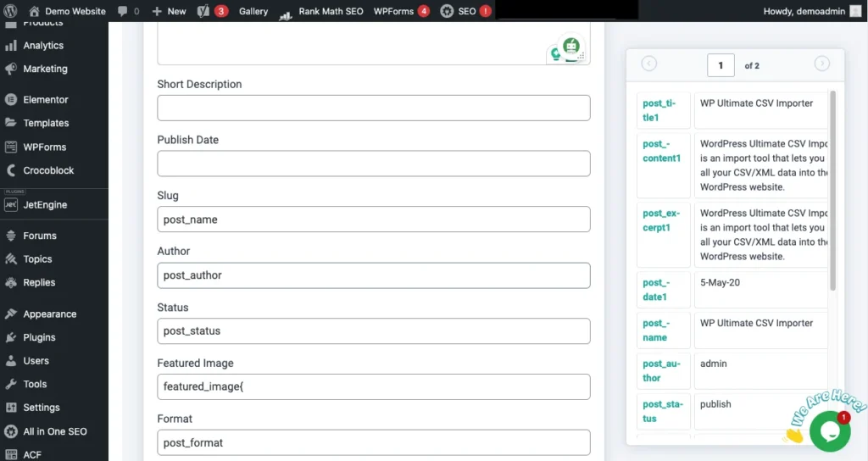Open the Elementor sidebar icon

point(11,99)
